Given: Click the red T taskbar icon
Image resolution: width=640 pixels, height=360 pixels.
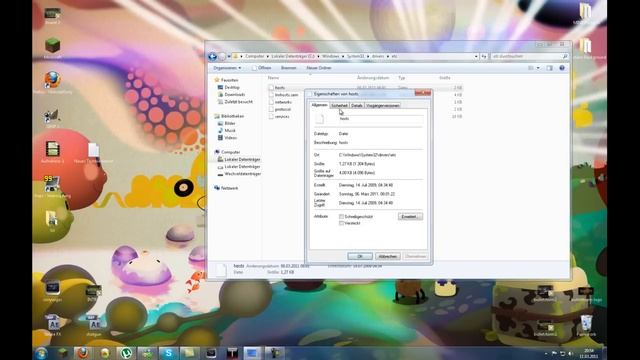Looking at the screenshot, I should 232,353.
